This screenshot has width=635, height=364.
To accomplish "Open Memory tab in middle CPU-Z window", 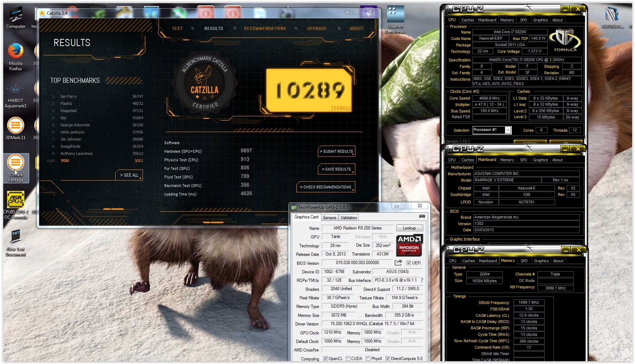I will [x=507, y=160].
